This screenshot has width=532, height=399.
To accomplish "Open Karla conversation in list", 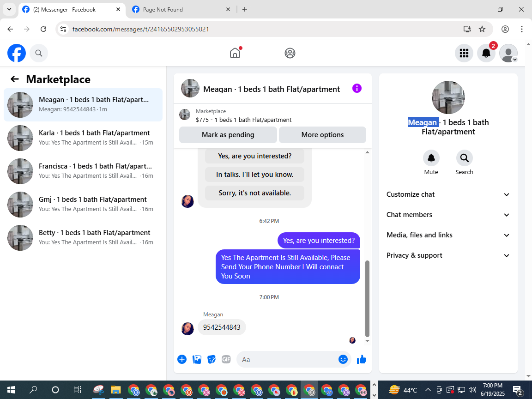I will tap(83, 138).
